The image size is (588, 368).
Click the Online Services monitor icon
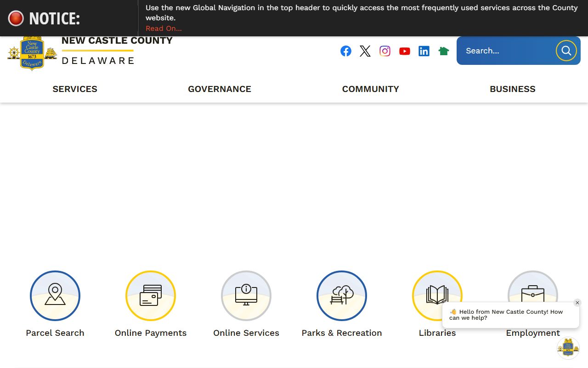246,296
